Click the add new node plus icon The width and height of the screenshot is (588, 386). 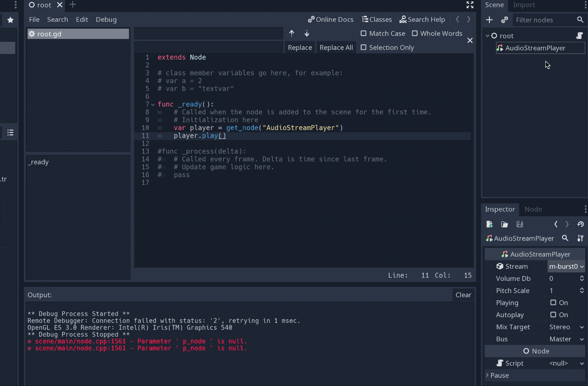[x=489, y=20]
